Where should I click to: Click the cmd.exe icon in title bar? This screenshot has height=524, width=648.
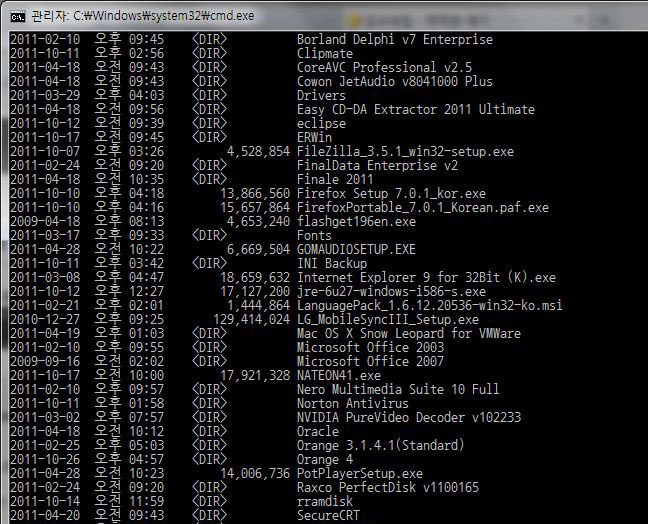18,17
